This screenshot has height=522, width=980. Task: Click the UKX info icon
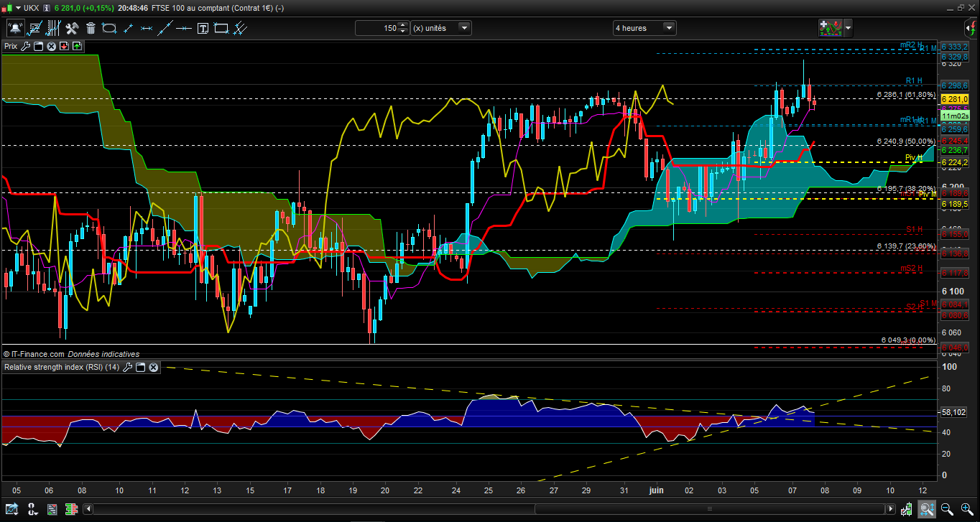pos(46,8)
